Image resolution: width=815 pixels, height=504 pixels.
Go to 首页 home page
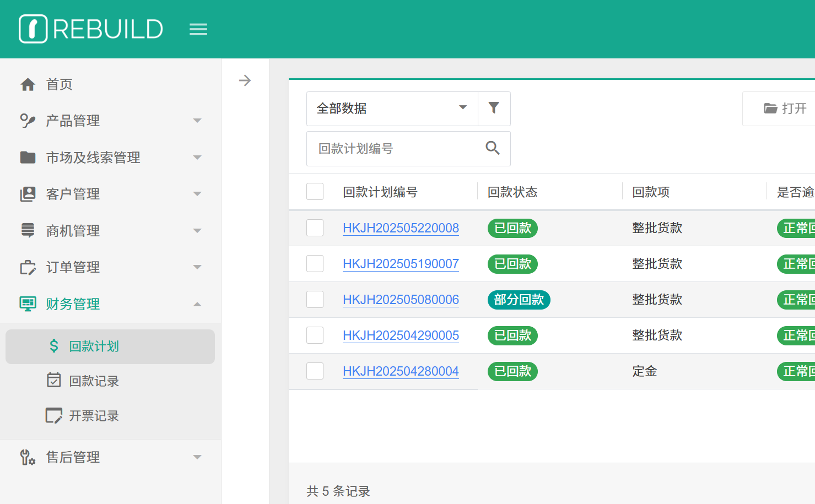pyautogui.click(x=60, y=84)
